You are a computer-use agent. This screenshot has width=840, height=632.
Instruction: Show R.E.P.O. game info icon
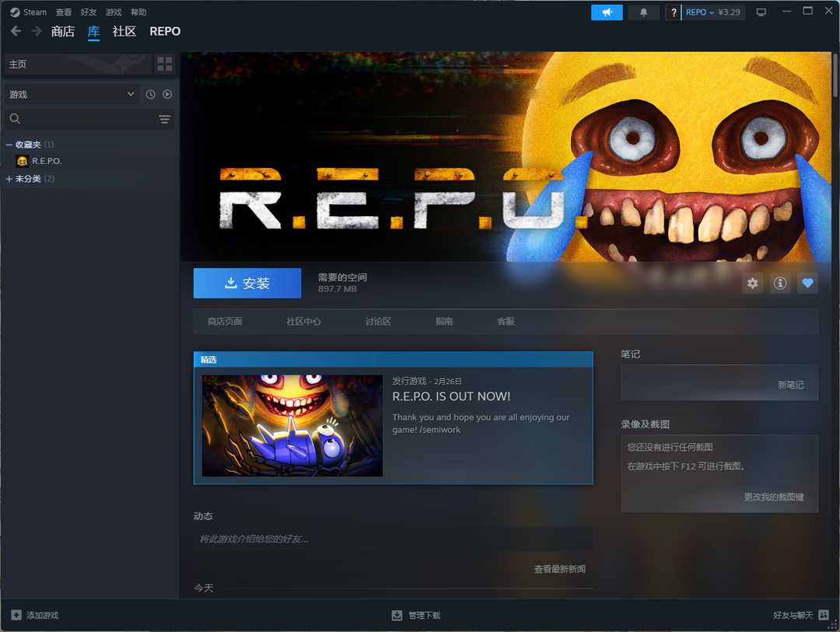(779, 284)
